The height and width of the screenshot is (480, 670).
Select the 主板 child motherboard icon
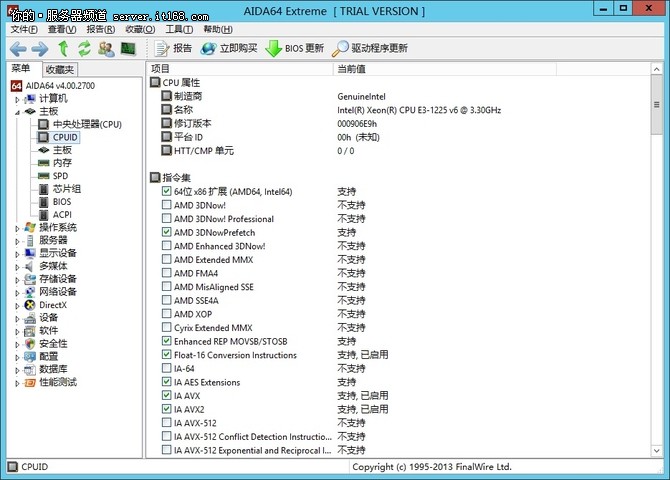pyautogui.click(x=43, y=150)
